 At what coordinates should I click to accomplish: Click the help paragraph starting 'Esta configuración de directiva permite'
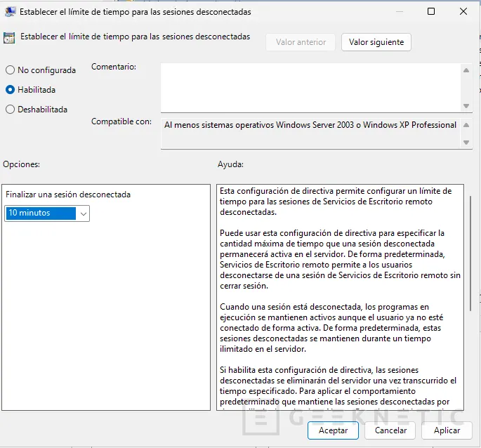336,202
